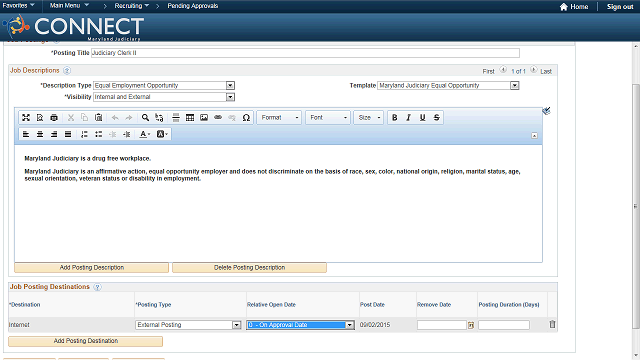Viewport: 640px width, 360px height.
Task: Align text to the left
Action: click(26, 134)
